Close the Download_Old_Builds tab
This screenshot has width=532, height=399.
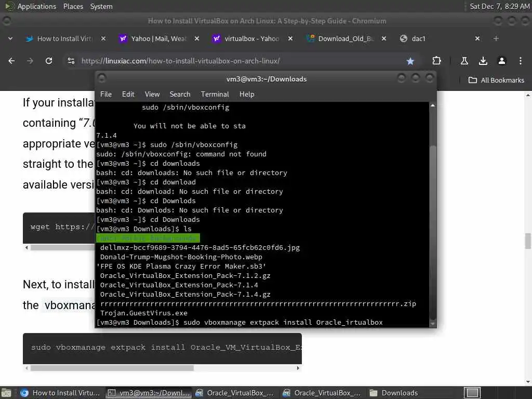click(x=384, y=38)
